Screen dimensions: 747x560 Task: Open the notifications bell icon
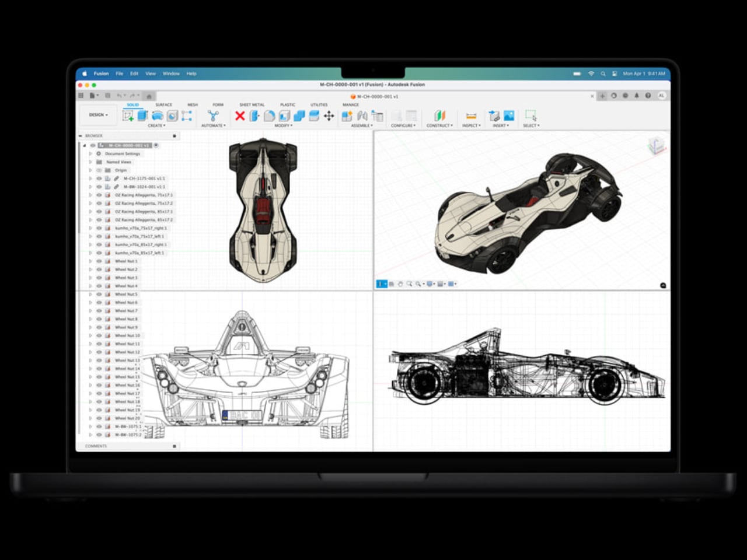(637, 96)
